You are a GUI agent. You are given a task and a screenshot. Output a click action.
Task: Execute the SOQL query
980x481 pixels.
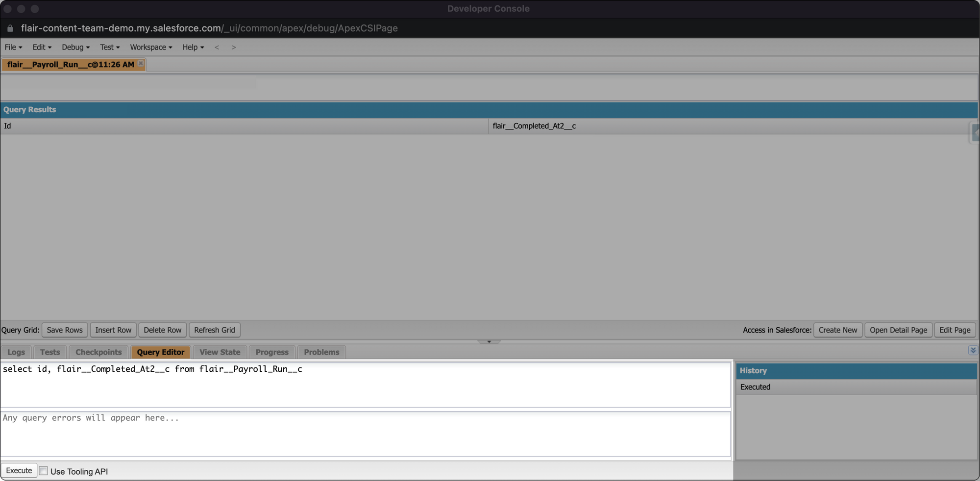coord(19,470)
